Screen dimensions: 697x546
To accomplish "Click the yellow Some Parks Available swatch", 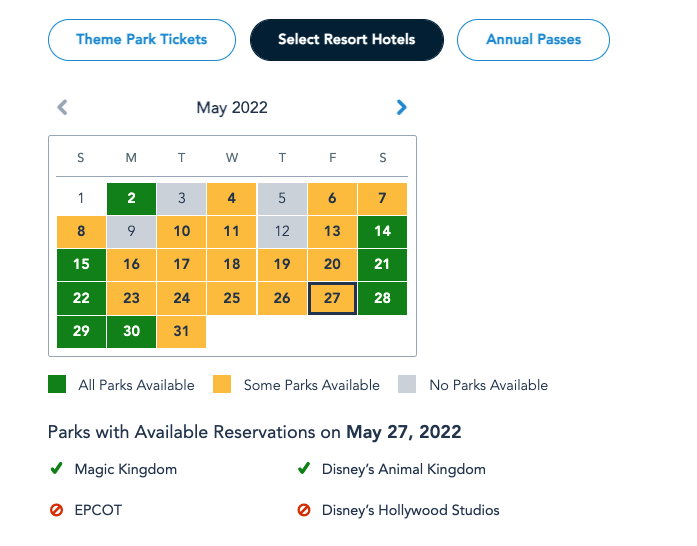I will tap(223, 384).
